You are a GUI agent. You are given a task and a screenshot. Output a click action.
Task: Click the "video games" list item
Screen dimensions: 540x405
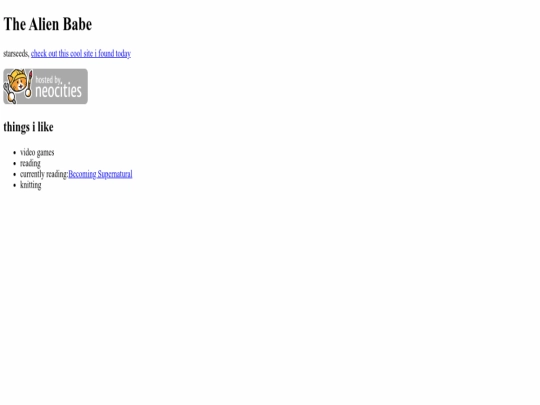(37, 153)
